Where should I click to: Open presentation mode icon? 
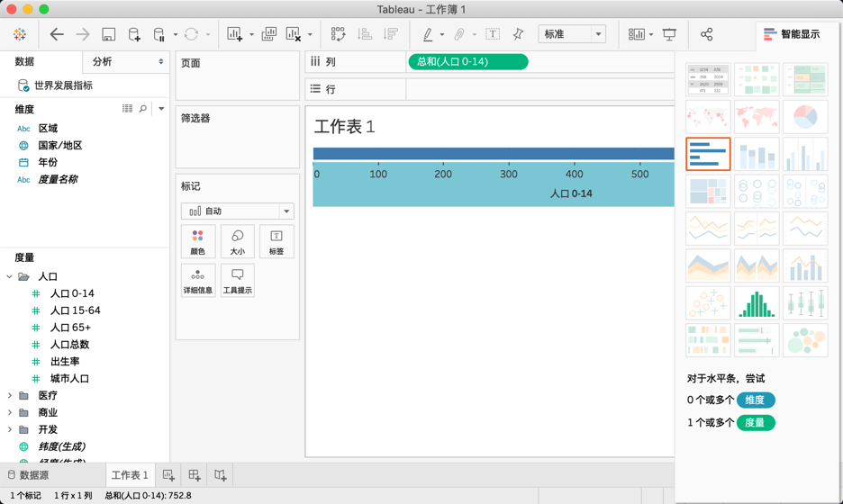[669, 34]
